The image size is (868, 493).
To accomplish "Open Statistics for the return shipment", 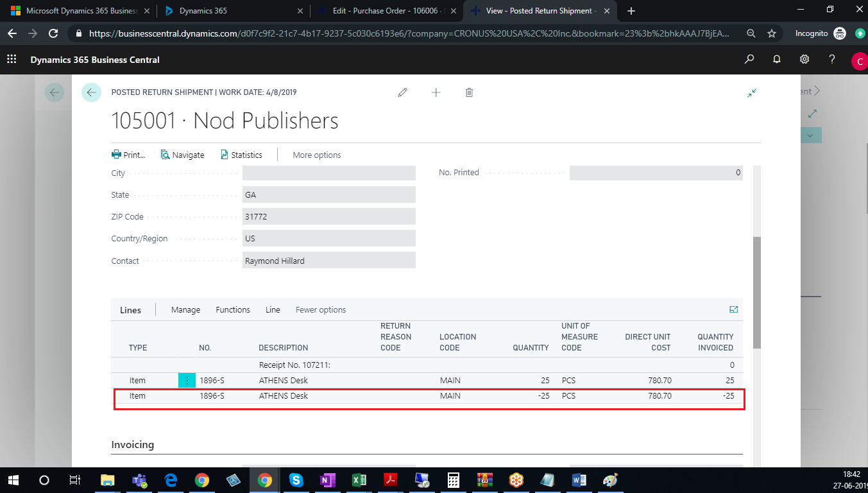I will pos(241,155).
